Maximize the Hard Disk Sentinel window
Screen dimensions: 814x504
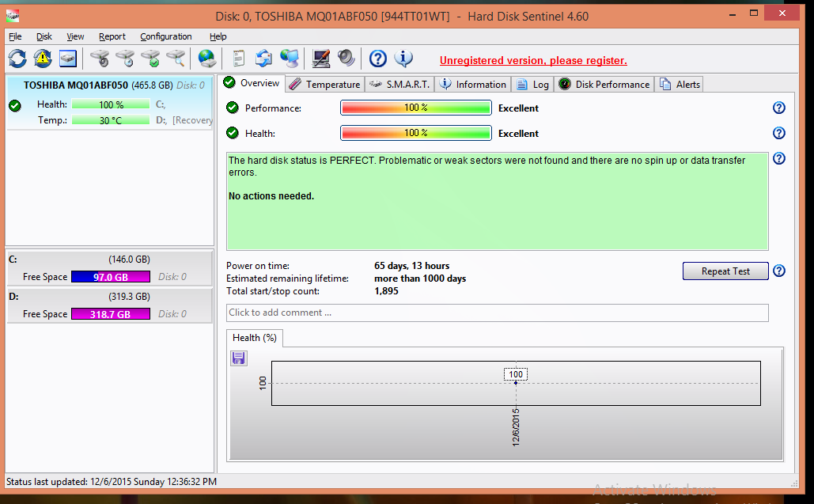(x=754, y=13)
